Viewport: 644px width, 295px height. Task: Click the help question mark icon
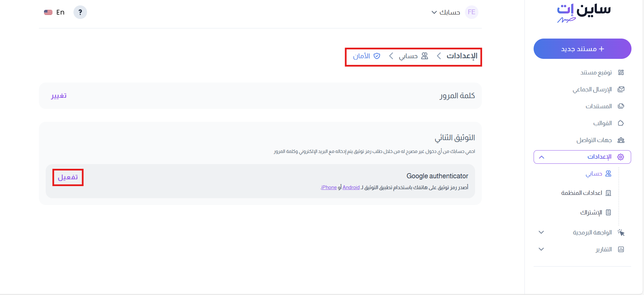pos(80,12)
